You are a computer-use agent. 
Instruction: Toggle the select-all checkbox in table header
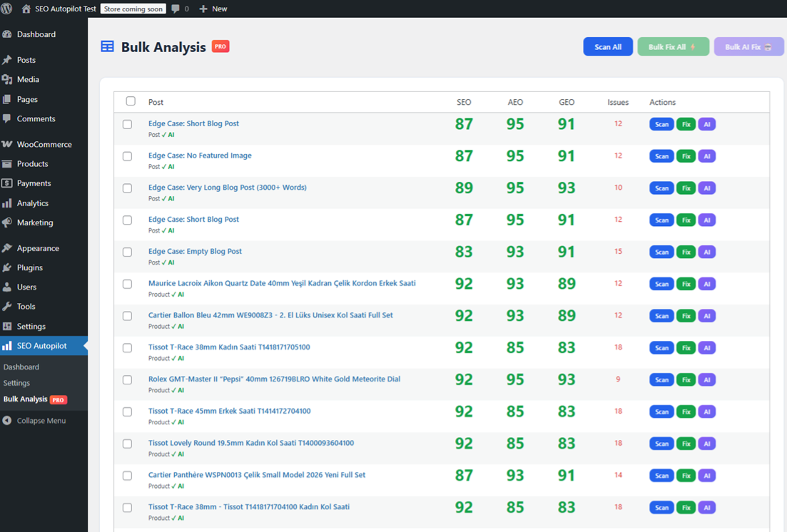(131, 101)
